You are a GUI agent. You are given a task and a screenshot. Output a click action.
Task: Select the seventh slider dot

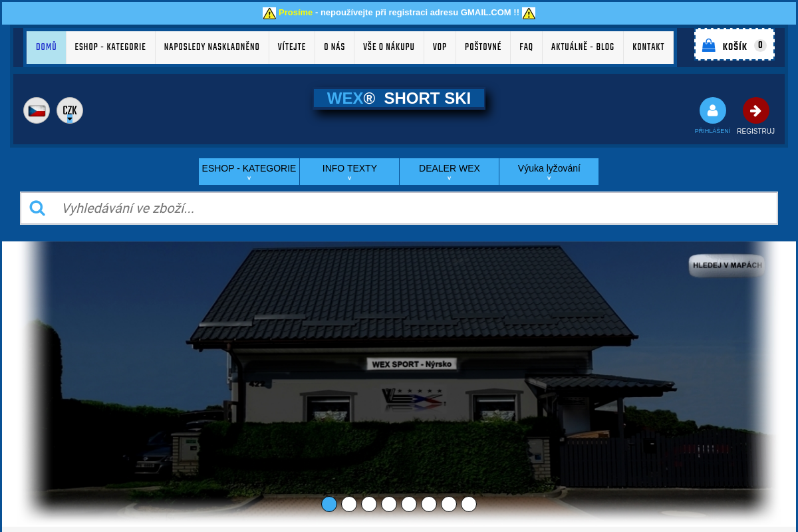[449, 504]
